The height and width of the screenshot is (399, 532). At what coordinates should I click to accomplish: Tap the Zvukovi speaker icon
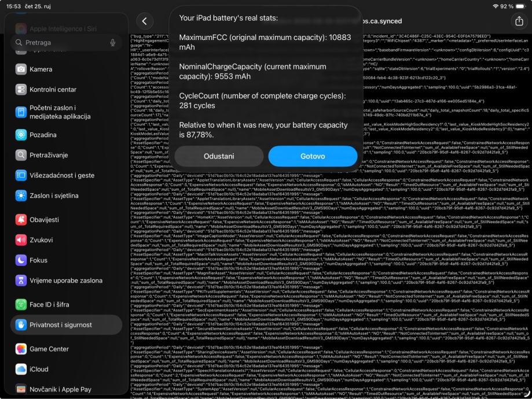(21, 240)
